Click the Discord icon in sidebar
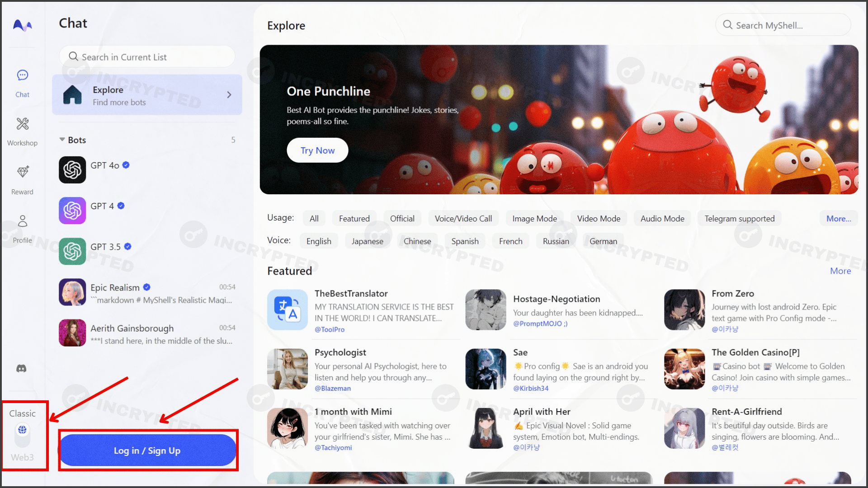Image resolution: width=868 pixels, height=488 pixels. coord(22,368)
